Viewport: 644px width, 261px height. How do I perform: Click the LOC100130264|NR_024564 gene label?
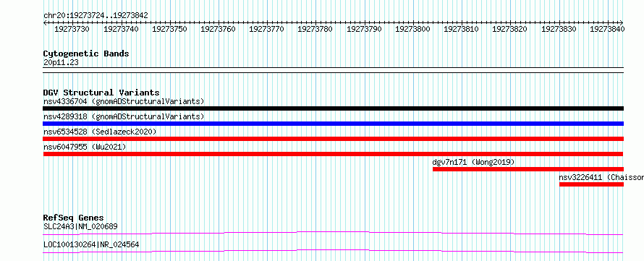coord(91,244)
